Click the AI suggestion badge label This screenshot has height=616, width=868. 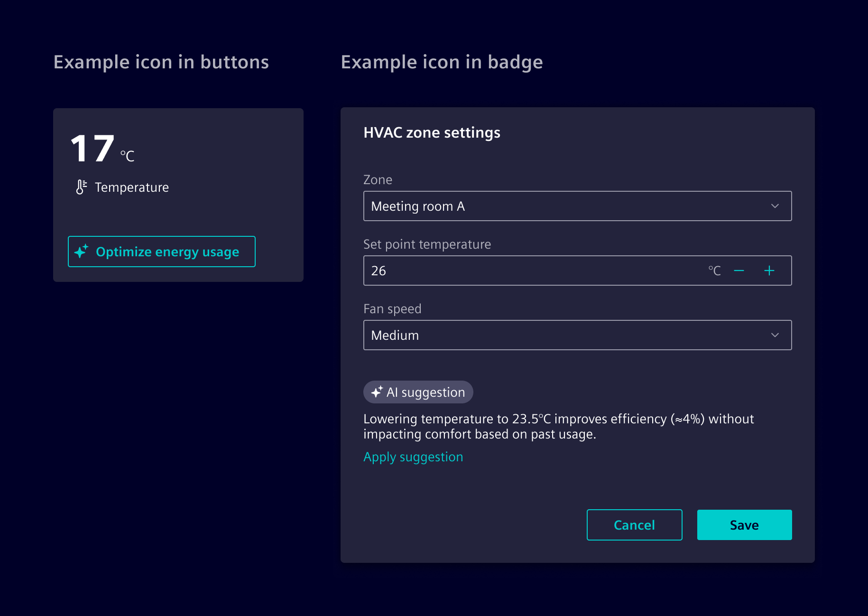click(x=425, y=392)
